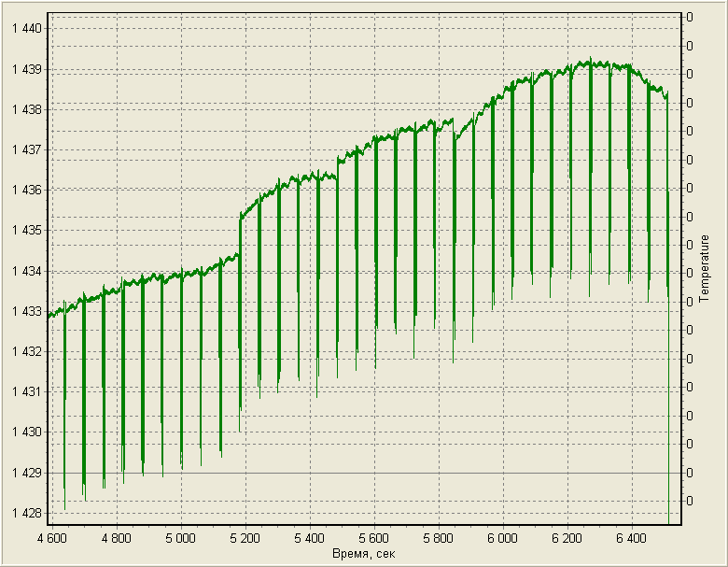Click the 1 436 left axis label
This screenshot has width=728, height=567.
pyautogui.click(x=26, y=190)
